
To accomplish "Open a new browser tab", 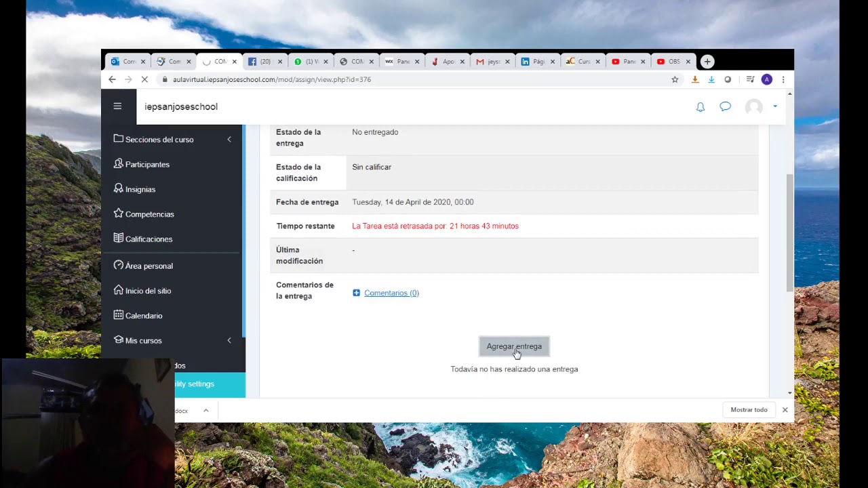I will [x=707, y=62].
